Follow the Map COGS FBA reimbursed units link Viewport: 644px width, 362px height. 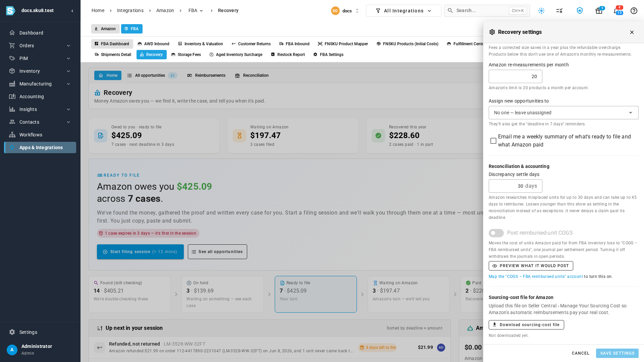(536, 277)
